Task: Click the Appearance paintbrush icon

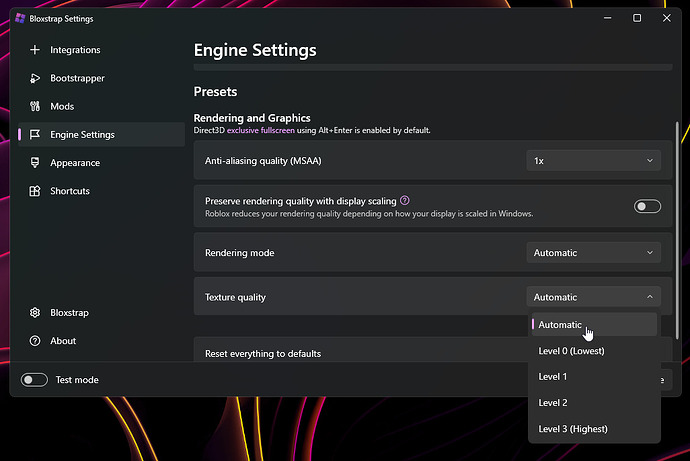Action: coord(35,163)
